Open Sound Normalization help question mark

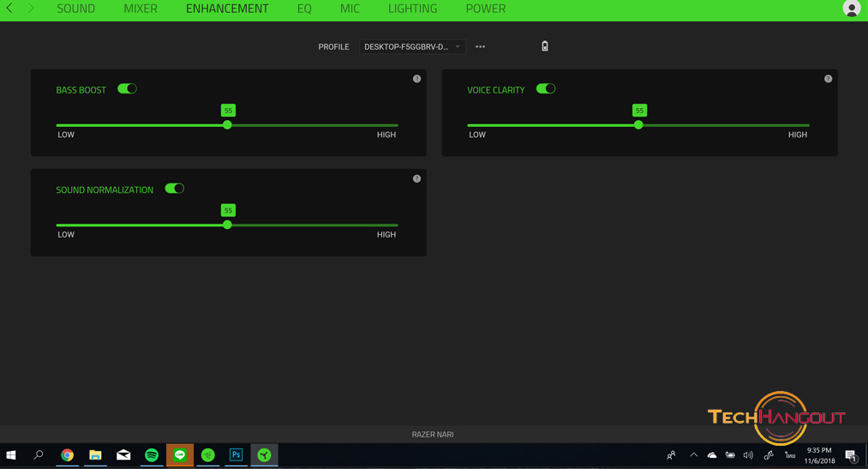click(x=416, y=178)
